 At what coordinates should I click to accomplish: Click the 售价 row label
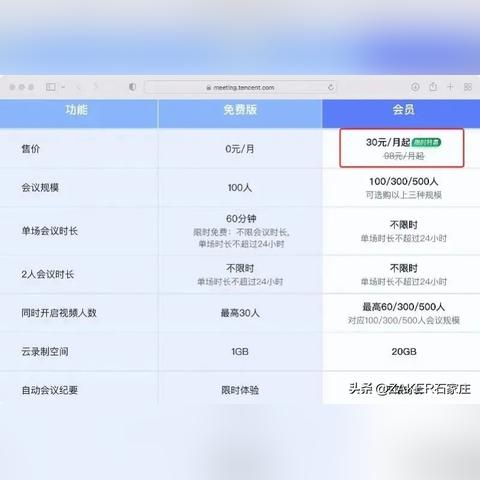click(x=31, y=149)
